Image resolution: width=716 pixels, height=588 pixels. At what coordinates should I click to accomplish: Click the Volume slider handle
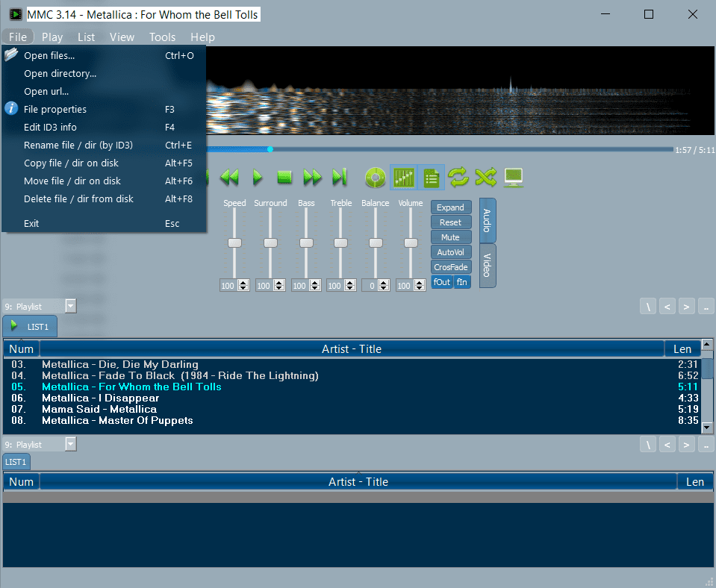point(411,243)
